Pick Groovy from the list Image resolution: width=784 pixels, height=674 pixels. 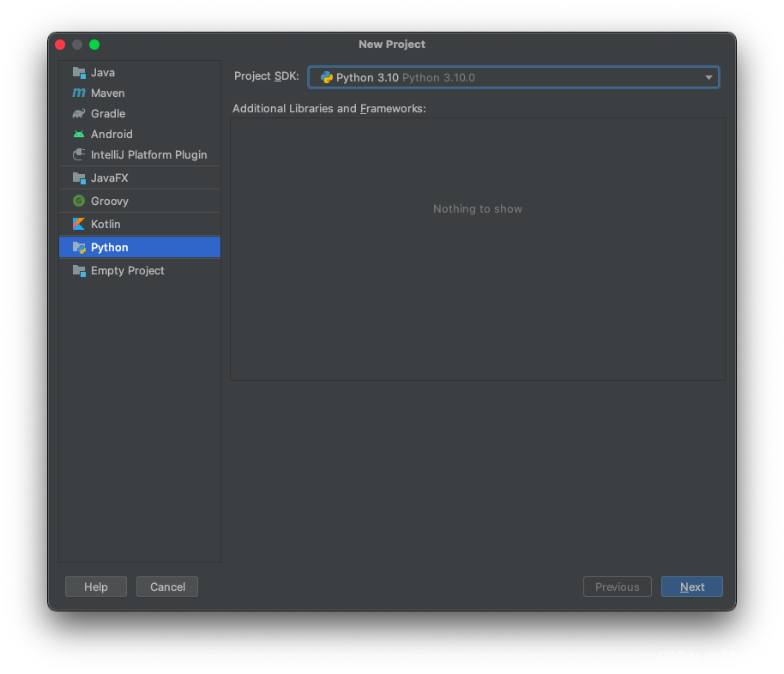[x=140, y=201]
